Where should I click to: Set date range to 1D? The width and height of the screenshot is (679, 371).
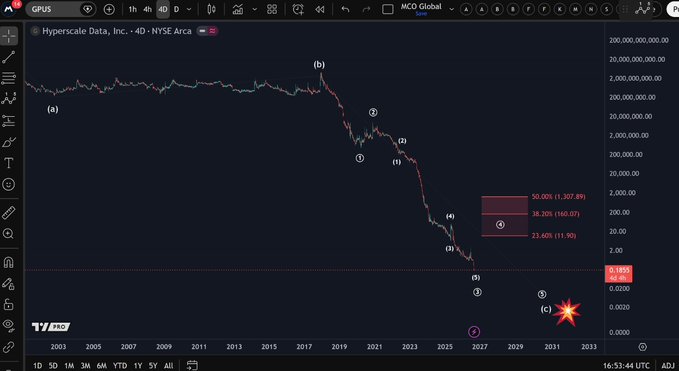[x=38, y=366]
